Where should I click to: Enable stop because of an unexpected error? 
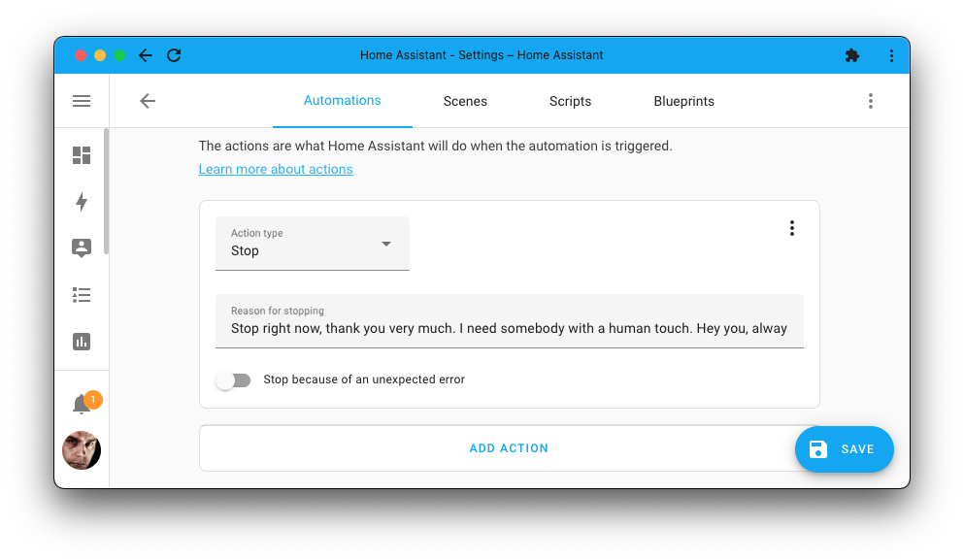pyautogui.click(x=233, y=379)
